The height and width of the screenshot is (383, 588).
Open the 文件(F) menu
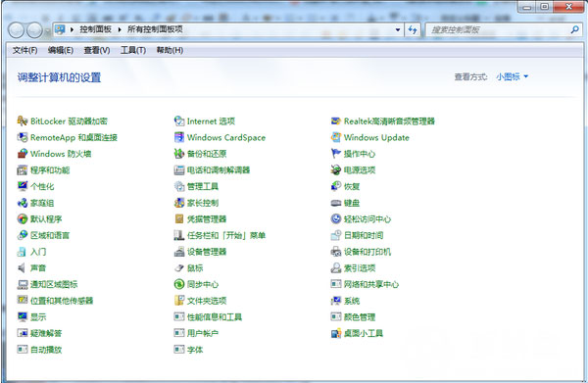click(24, 50)
